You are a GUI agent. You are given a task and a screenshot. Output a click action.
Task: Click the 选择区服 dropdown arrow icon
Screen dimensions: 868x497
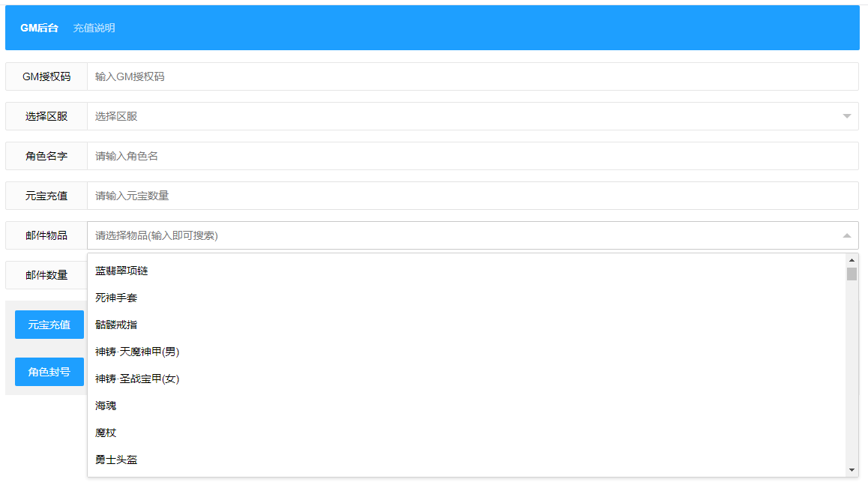click(x=846, y=116)
